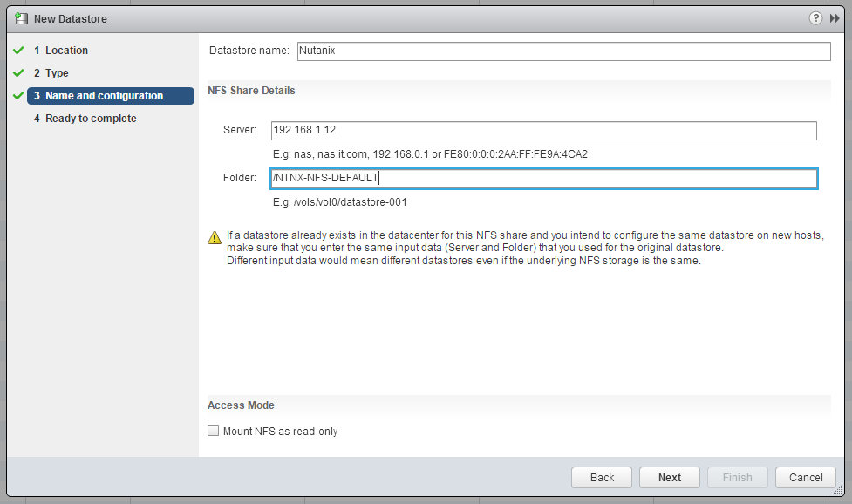This screenshot has height=504, width=852.
Task: Focus the Datastore name field
Action: click(x=563, y=51)
